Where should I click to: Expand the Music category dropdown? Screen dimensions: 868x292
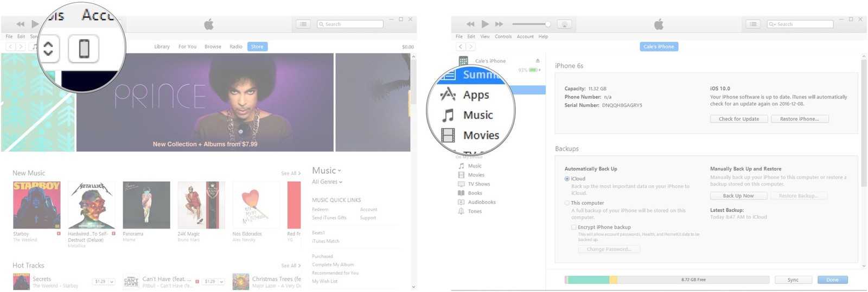click(327, 170)
